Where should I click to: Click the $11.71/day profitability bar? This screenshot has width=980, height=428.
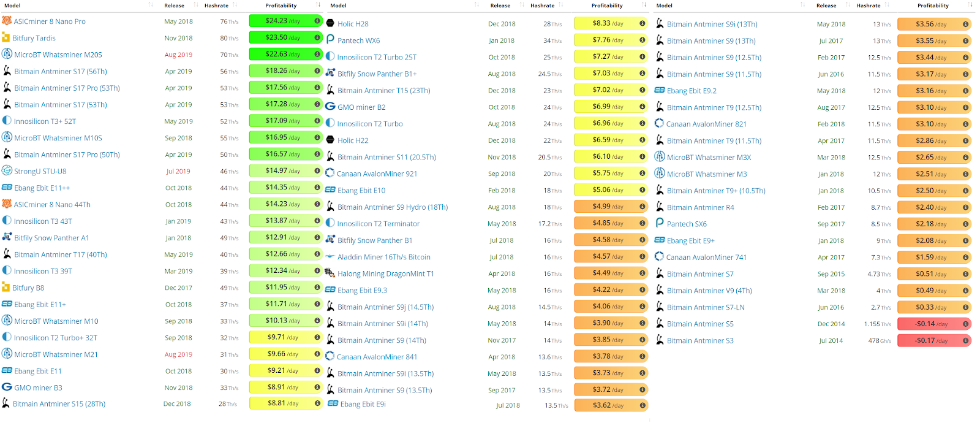[285, 304]
